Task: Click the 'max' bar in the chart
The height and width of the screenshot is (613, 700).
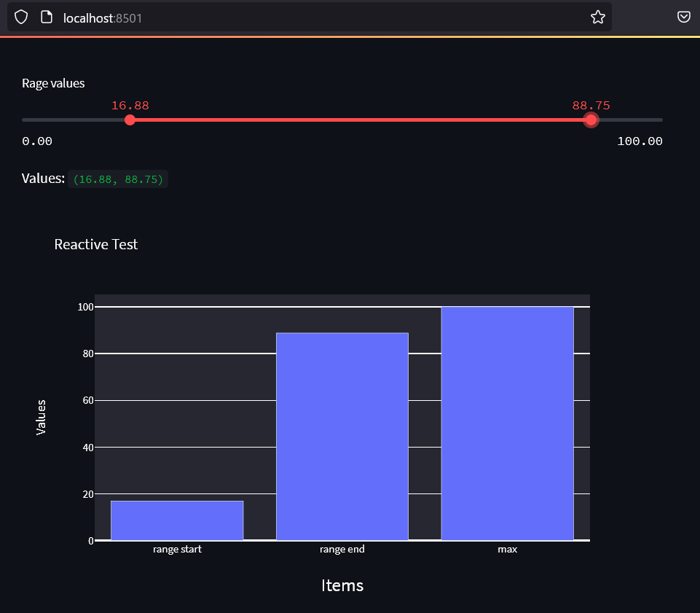Action: [507, 423]
